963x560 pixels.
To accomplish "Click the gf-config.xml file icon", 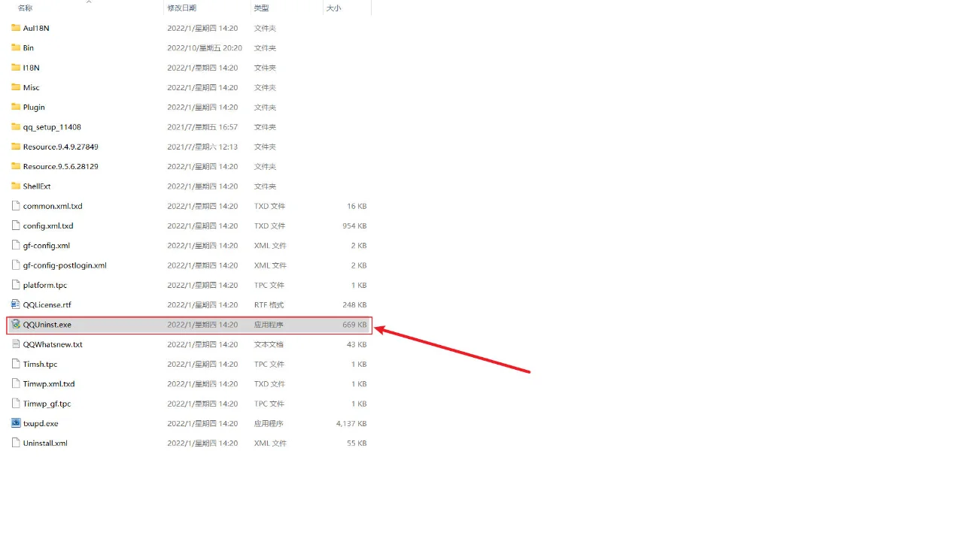I will 16,245.
